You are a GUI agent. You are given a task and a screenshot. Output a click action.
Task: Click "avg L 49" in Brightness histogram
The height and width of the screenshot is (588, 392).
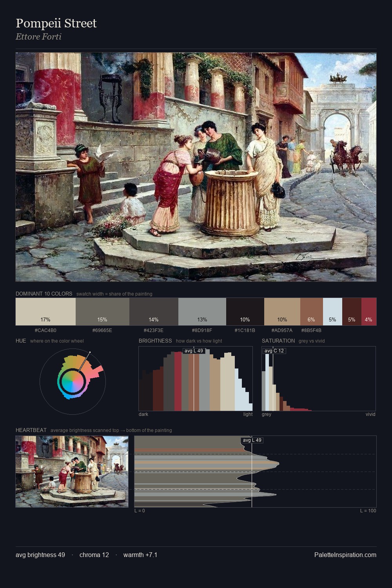coord(194,351)
